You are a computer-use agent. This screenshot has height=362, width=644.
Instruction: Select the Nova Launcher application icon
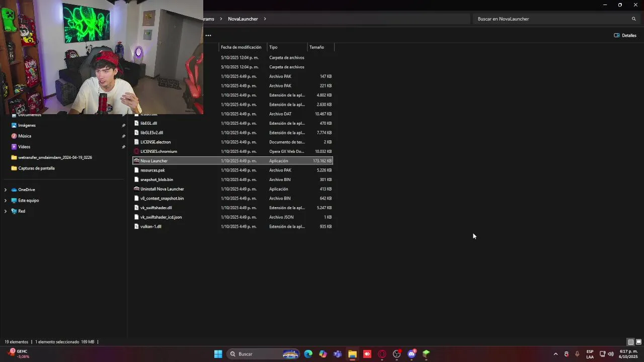coord(136,161)
